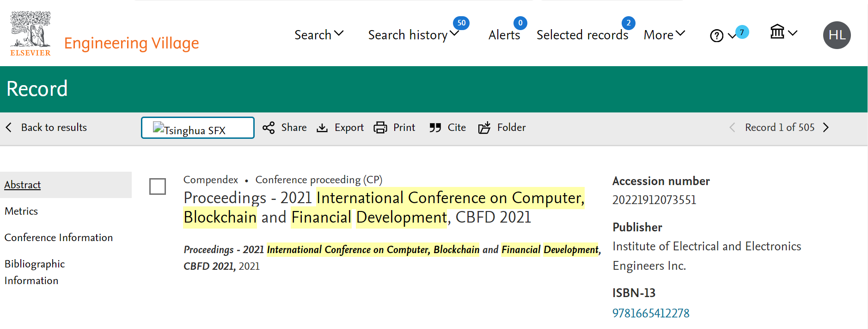868x329 pixels.
Task: Click the Search history count badge 50
Action: (461, 23)
